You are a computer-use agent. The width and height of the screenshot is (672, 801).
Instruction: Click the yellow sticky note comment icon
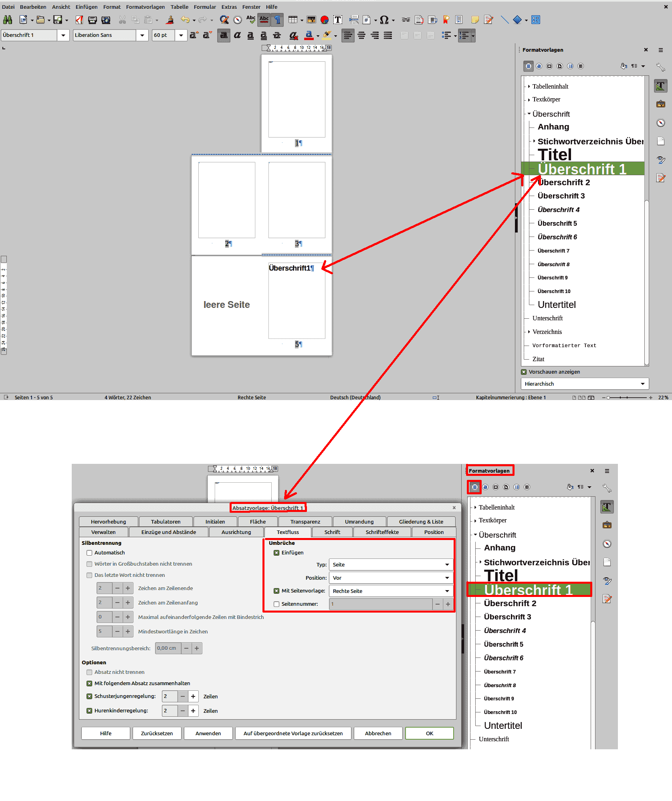click(x=475, y=20)
